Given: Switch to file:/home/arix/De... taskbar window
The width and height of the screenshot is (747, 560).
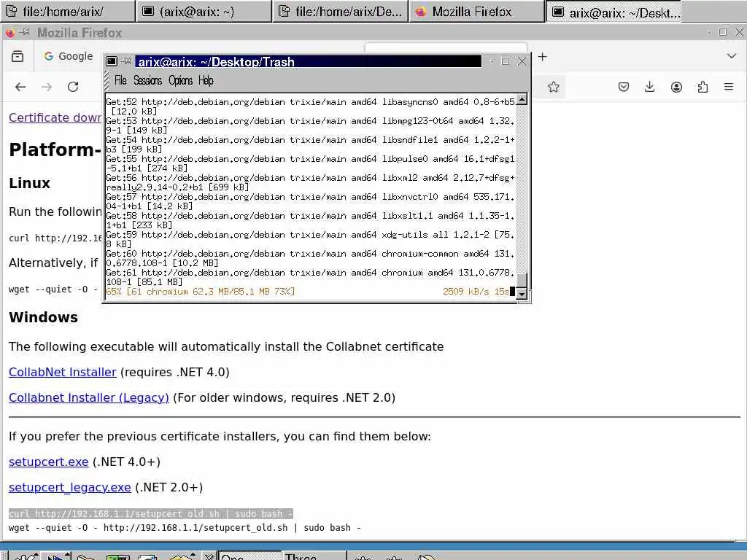Looking at the screenshot, I should point(340,12).
